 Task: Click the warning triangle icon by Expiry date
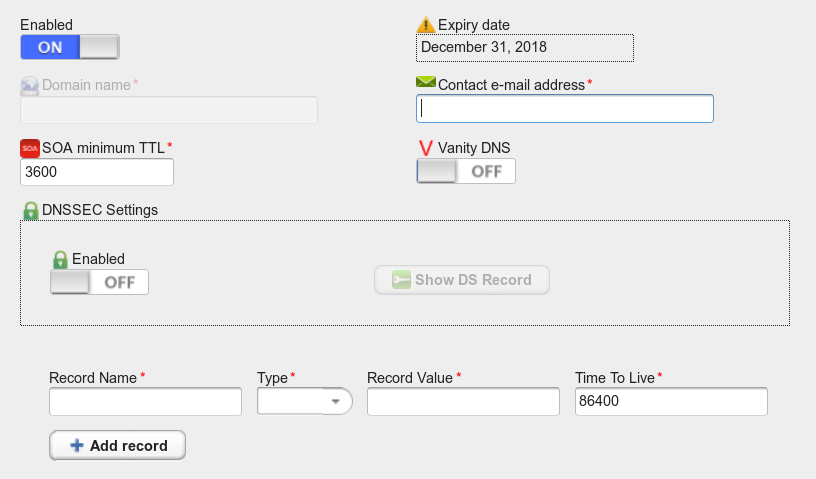pos(426,24)
